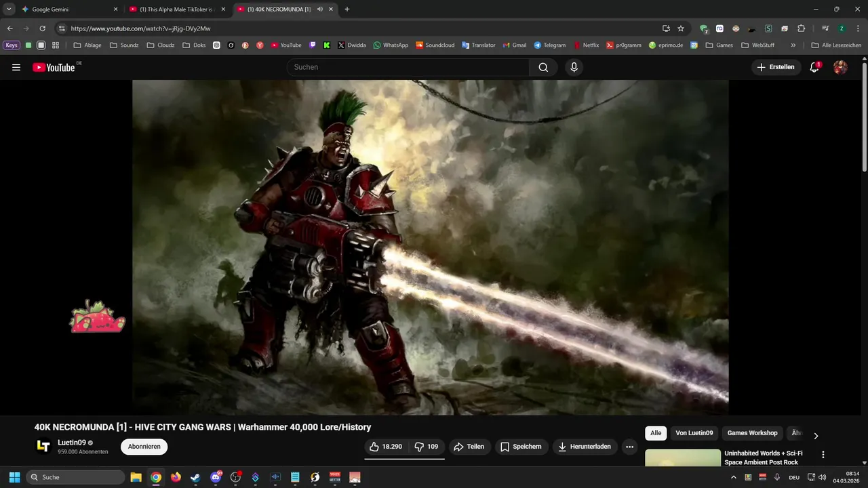Screen dimensions: 868x488
Task: Open options menu for Uninhabited Worlds video
Action: [x=823, y=455]
